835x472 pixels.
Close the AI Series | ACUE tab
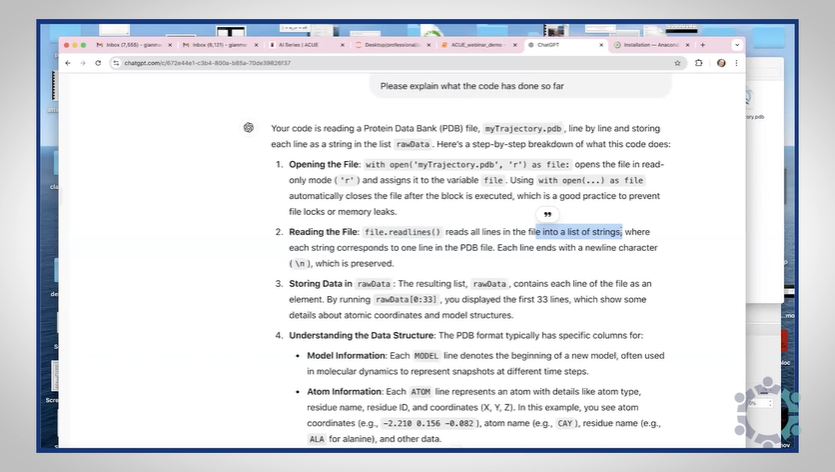(x=342, y=45)
